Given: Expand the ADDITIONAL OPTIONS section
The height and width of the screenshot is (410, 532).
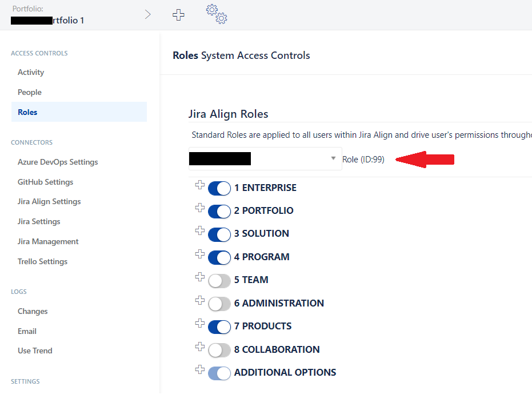Looking at the screenshot, I should (200, 369).
